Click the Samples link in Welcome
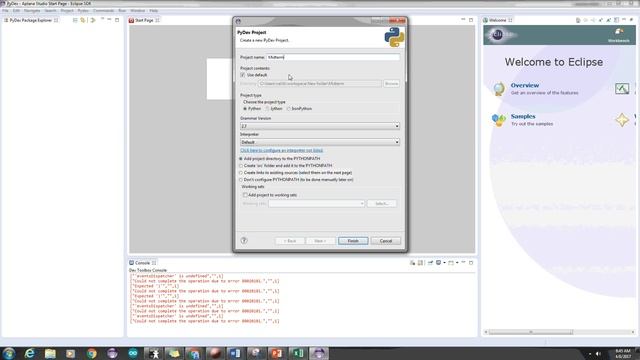The width and height of the screenshot is (640, 360). coord(523,116)
